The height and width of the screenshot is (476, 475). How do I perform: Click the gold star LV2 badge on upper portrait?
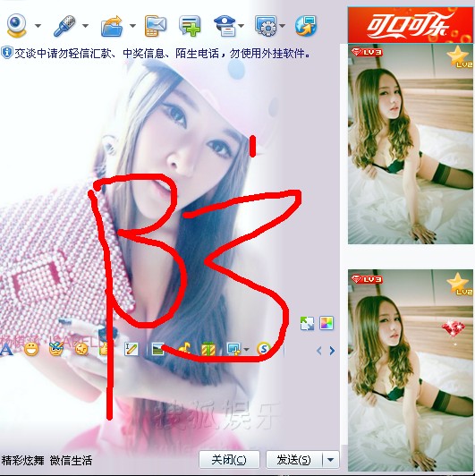pos(459,57)
